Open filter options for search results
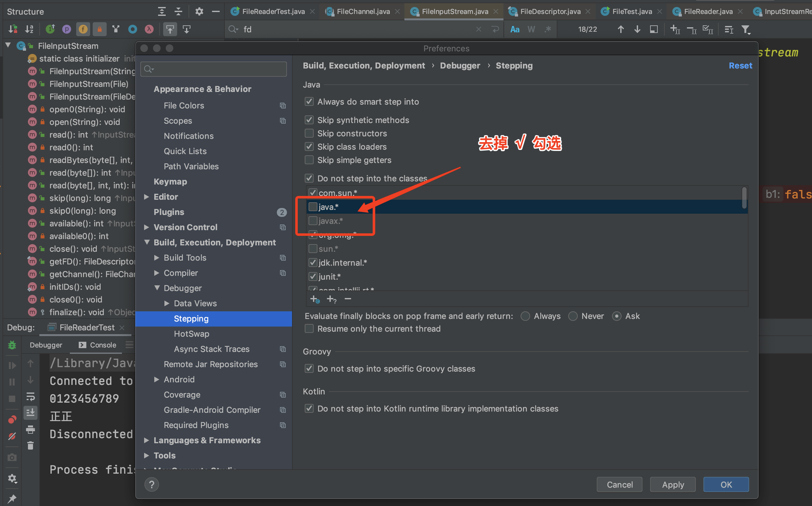Screen dimensions: 812x506 click(x=746, y=29)
